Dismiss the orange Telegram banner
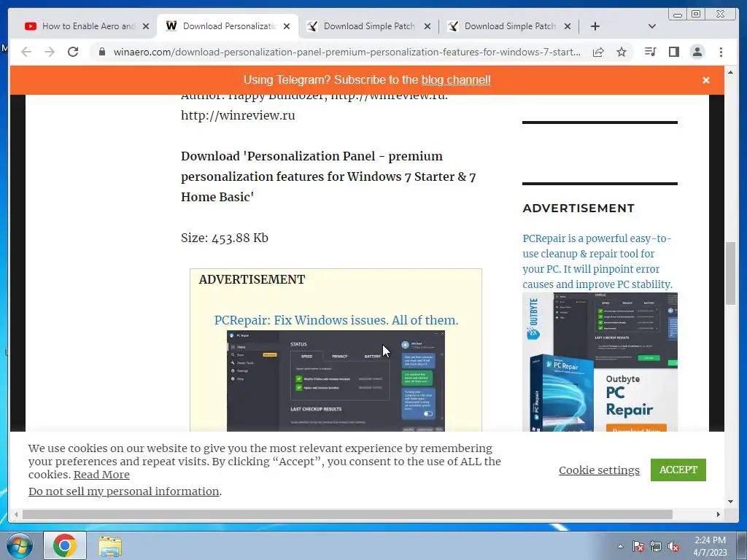This screenshot has width=747, height=560. pyautogui.click(x=706, y=80)
